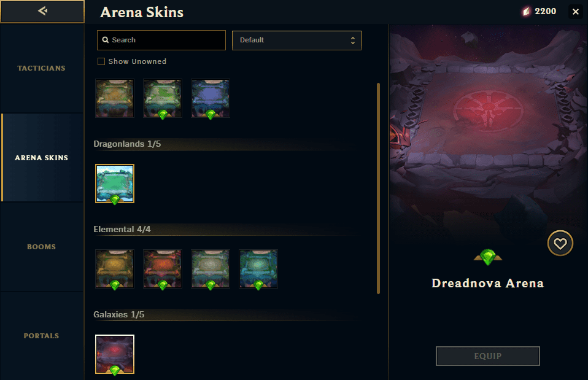The height and width of the screenshot is (380, 588).
Task: Click the sort dropdown arrows
Action: point(353,41)
